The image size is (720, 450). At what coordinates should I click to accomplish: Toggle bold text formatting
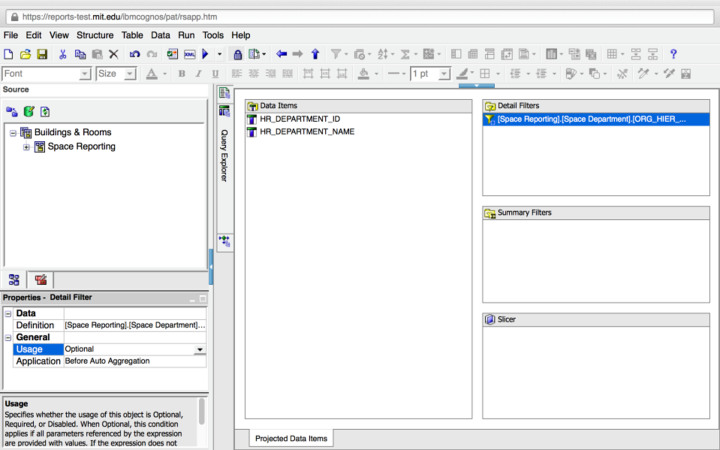coord(182,74)
